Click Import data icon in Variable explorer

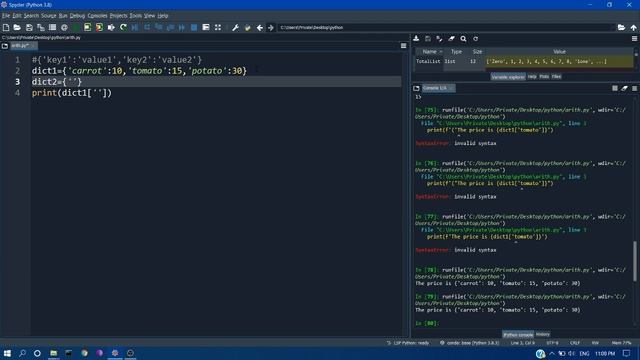point(416,38)
